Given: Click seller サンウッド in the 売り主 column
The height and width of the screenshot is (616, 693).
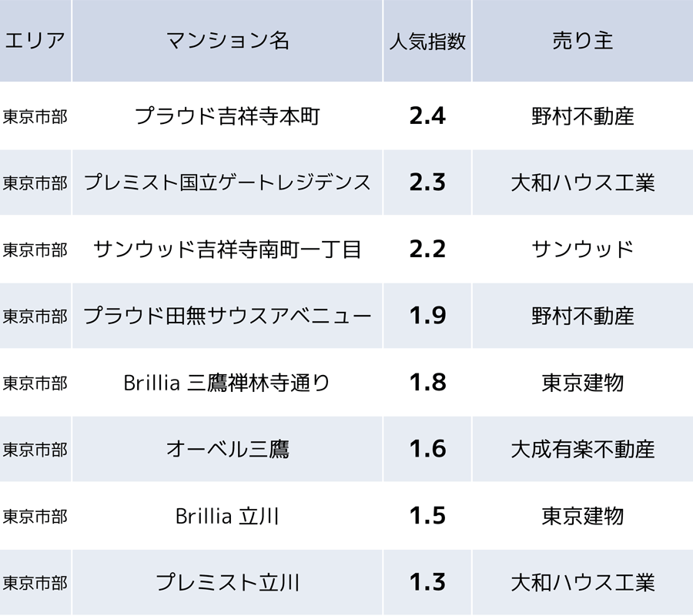Looking at the screenshot, I should point(582,249).
